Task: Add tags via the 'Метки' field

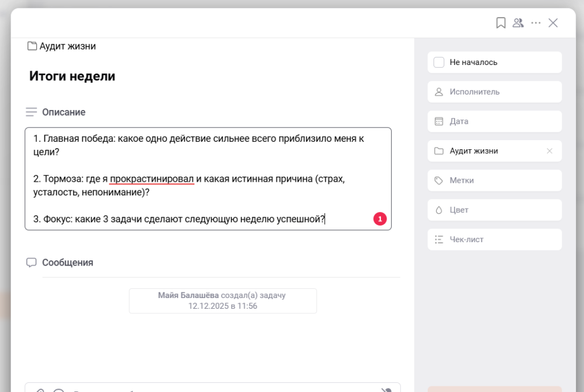Action: 494,181
